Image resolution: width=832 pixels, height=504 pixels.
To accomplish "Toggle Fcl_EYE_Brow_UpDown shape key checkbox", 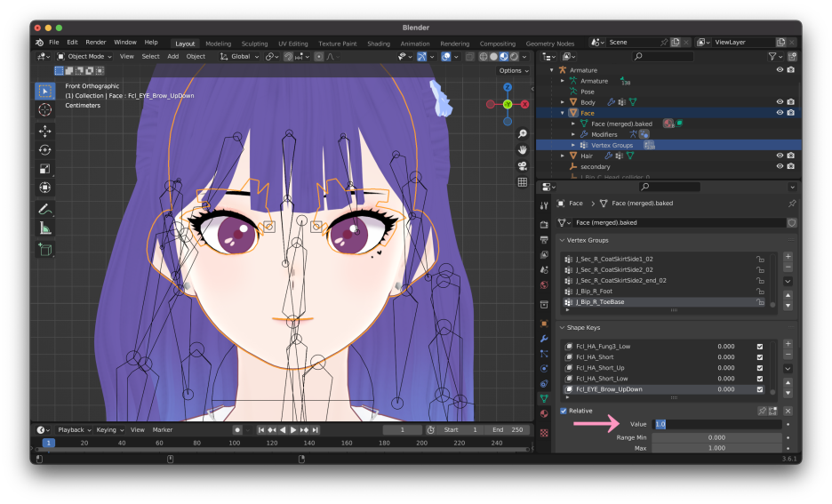I will (x=760, y=388).
